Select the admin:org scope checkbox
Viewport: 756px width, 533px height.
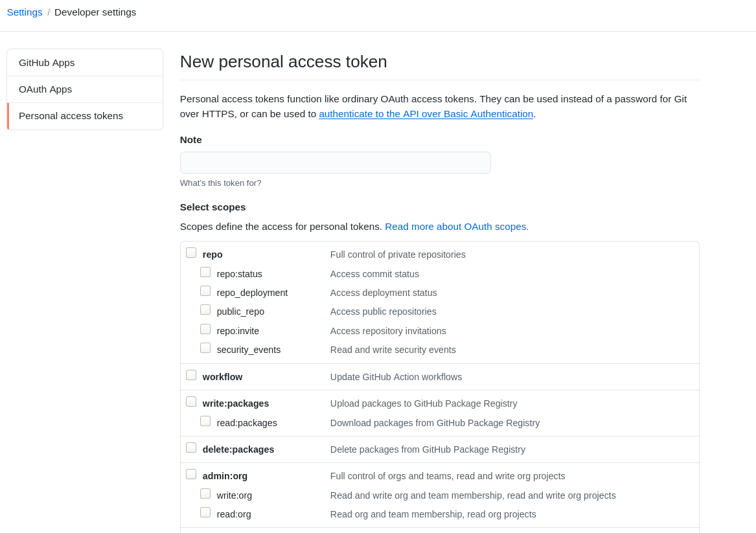click(x=191, y=474)
